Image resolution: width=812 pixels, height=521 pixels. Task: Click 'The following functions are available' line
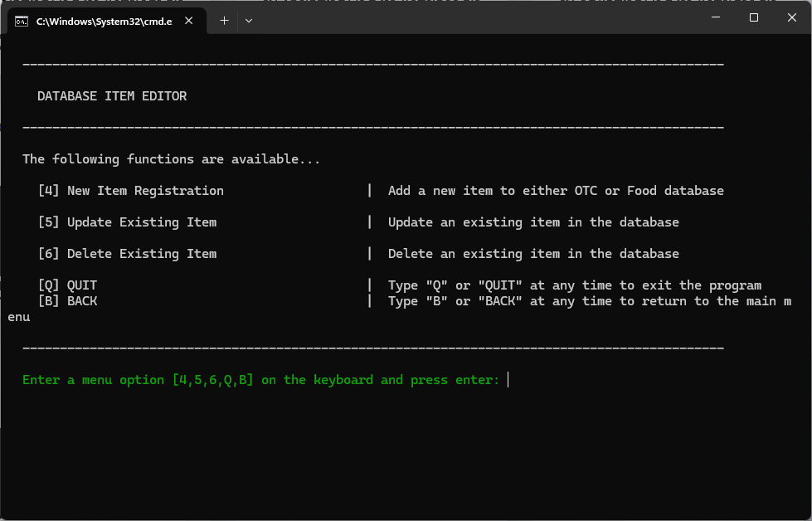(x=171, y=159)
